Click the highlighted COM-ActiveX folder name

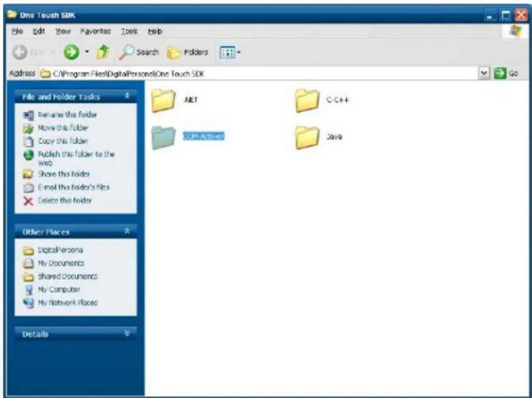(x=204, y=136)
